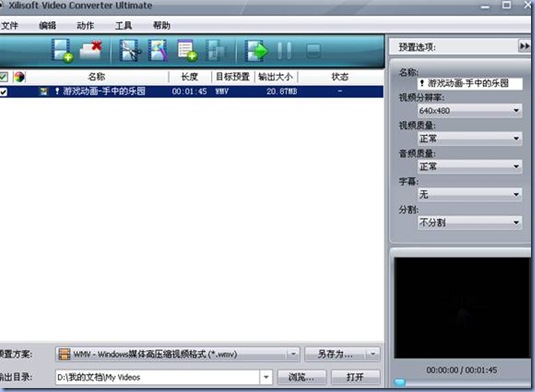535x392 pixels.
Task: Toggle the select-all checkbox in list header
Action: tap(3, 77)
